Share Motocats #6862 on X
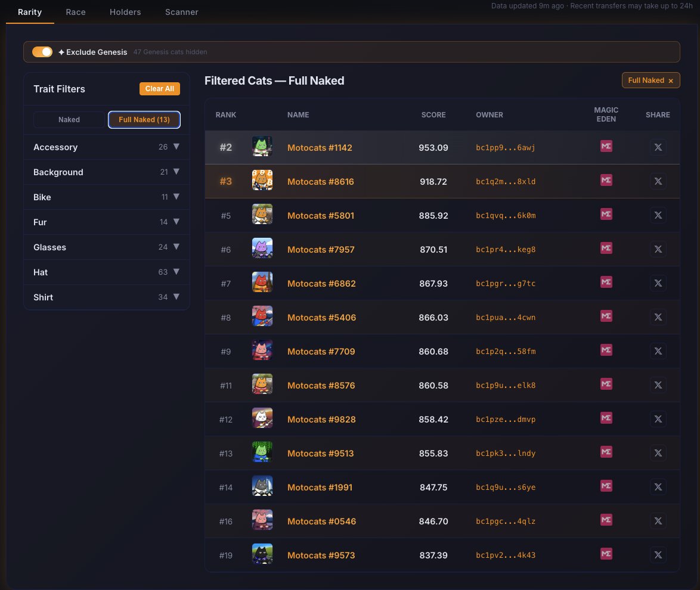Screen dimensions: 700x590 pyautogui.click(x=658, y=283)
